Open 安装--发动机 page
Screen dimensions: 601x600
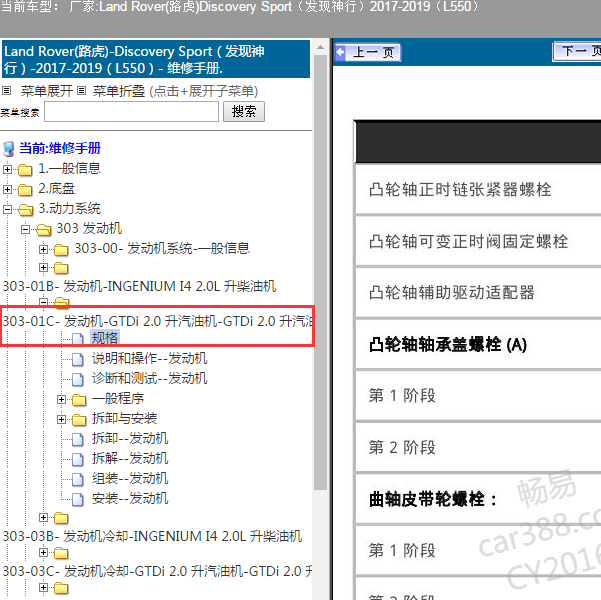click(x=130, y=498)
